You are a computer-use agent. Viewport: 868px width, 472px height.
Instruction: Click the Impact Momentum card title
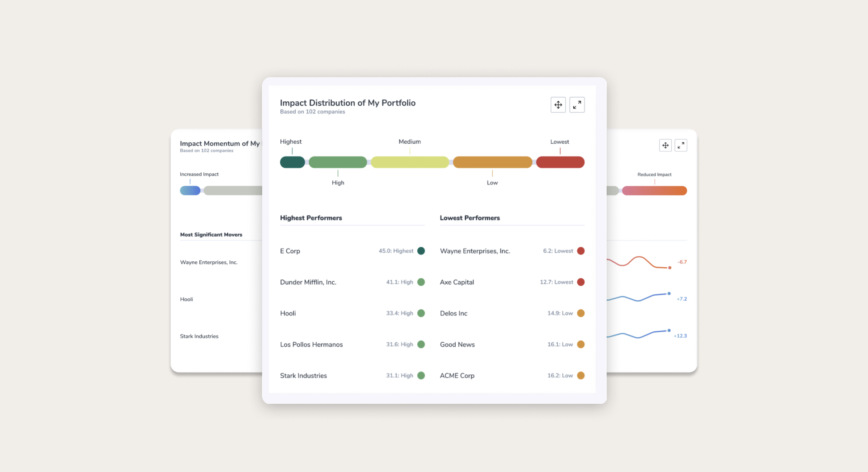coord(220,144)
